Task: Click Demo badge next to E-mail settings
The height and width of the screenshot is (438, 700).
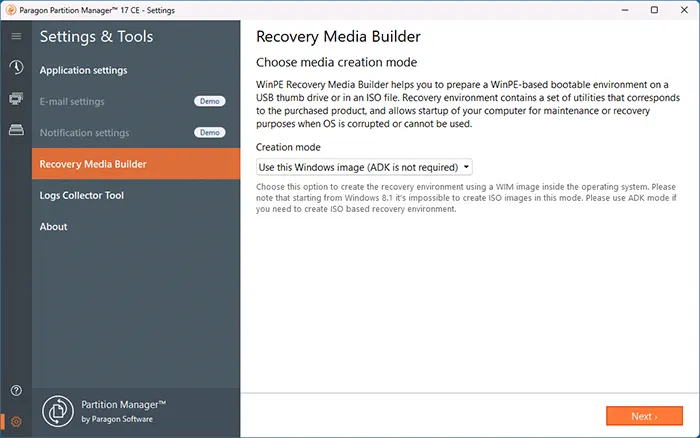Action: [x=209, y=101]
